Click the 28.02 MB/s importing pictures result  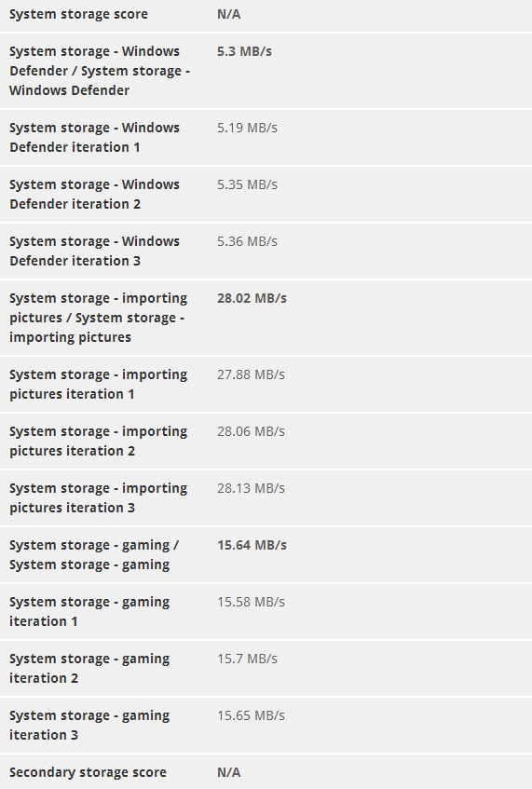point(252,298)
